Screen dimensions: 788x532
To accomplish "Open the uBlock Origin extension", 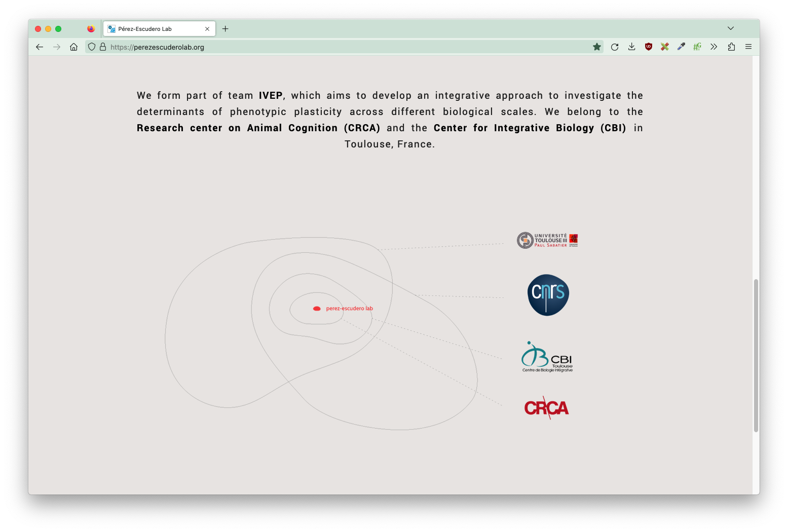I will coord(648,47).
